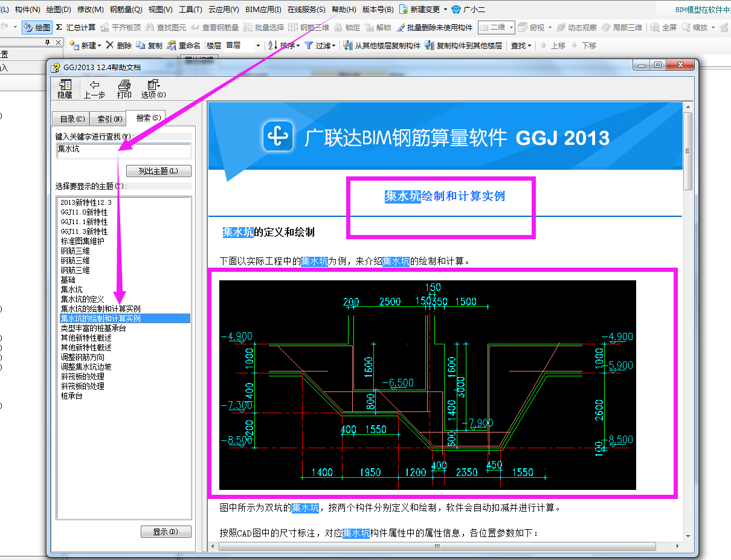Switch to the 搜索(S) tab
731x560 pixels.
tap(147, 118)
